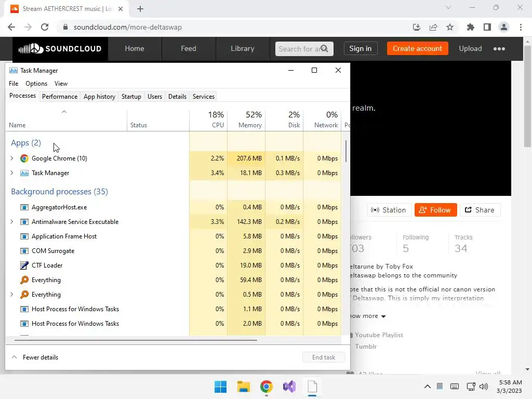The width and height of the screenshot is (532, 399).
Task: Open the SoundCloud three-dots more menu
Action: click(499, 49)
